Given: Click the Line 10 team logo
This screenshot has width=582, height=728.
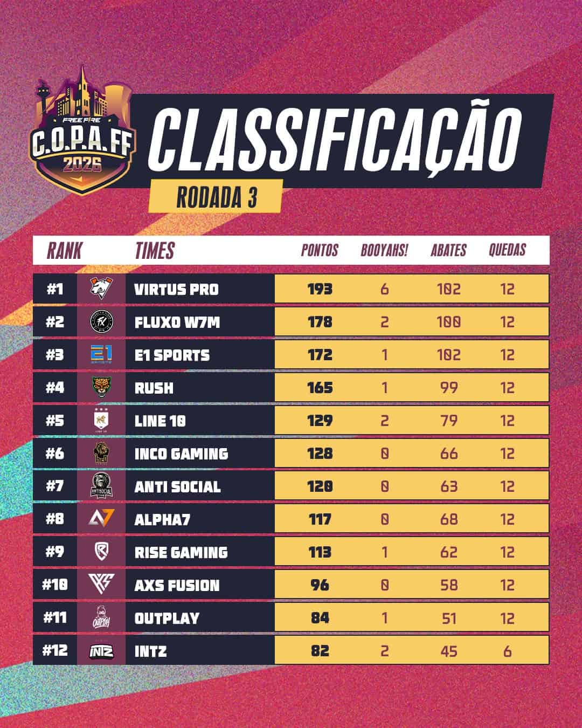Looking at the screenshot, I should (101, 421).
